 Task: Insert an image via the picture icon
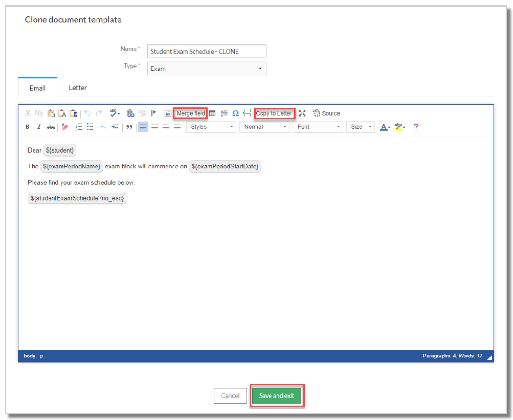(x=167, y=113)
